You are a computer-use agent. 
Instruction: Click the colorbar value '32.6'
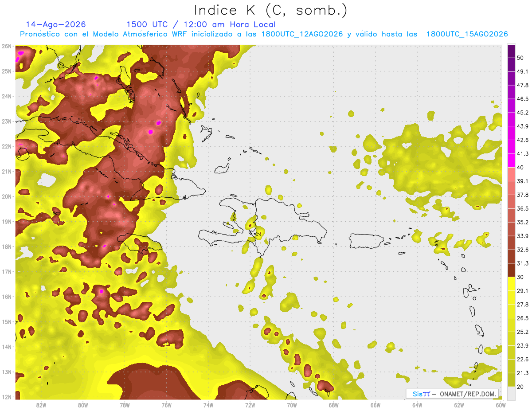coord(523,250)
